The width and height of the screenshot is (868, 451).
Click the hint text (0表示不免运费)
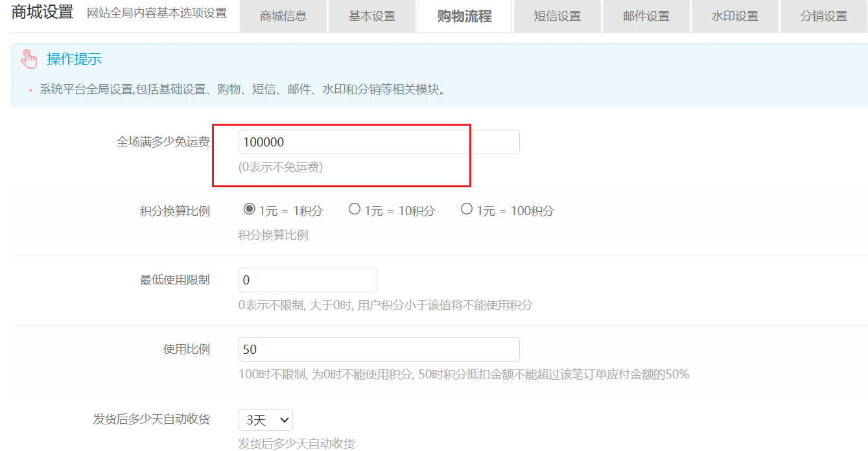pyautogui.click(x=281, y=167)
